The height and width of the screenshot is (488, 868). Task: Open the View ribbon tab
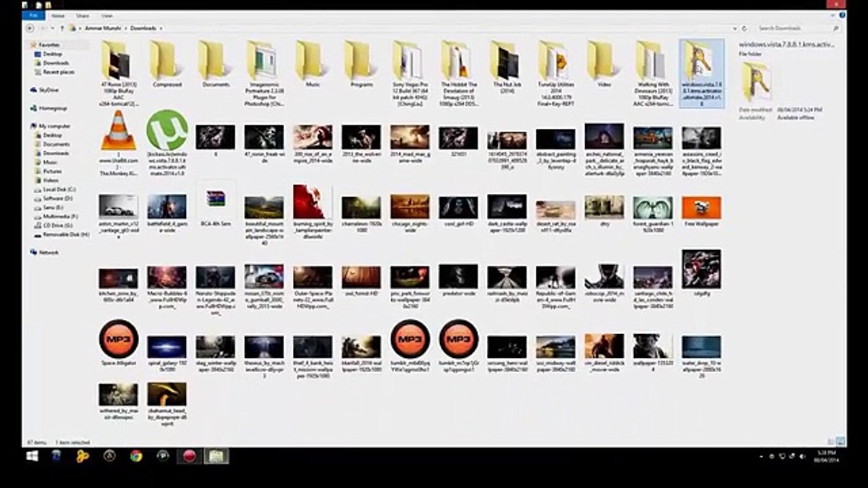(107, 16)
